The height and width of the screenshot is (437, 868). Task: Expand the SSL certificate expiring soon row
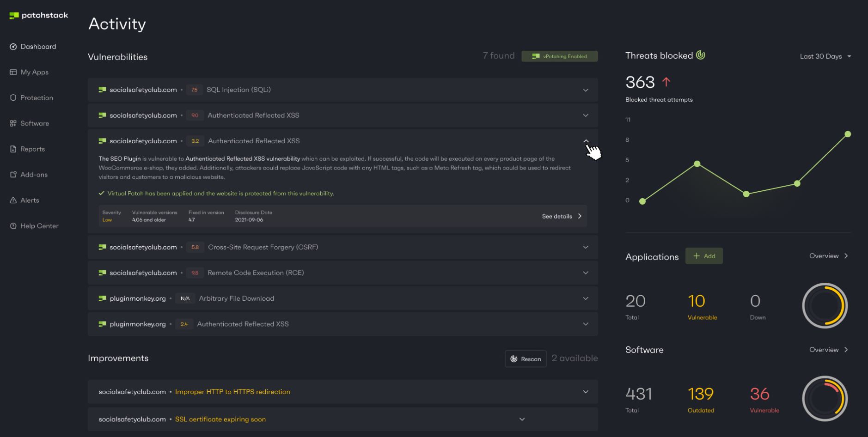click(x=522, y=419)
